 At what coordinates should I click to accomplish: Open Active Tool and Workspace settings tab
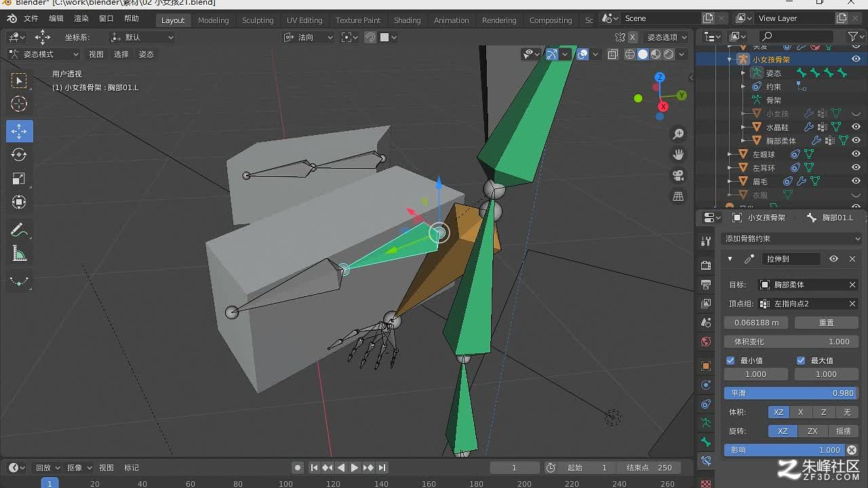[x=706, y=241]
